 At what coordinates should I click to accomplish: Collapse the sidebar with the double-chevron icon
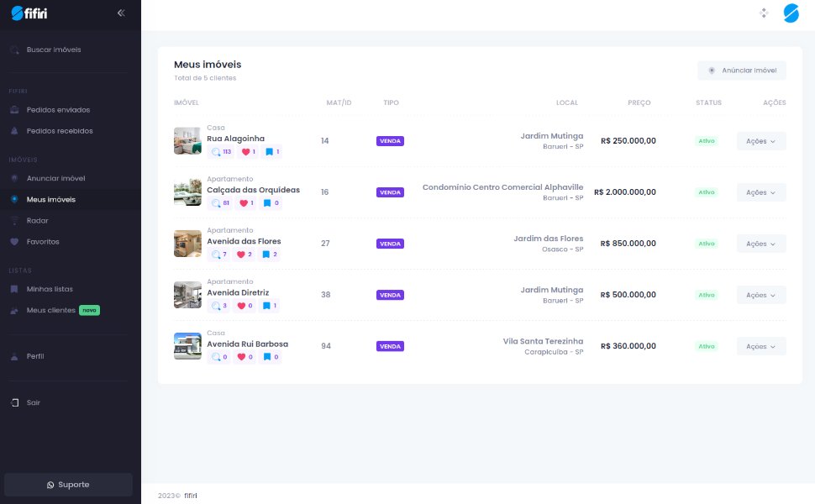pos(121,13)
